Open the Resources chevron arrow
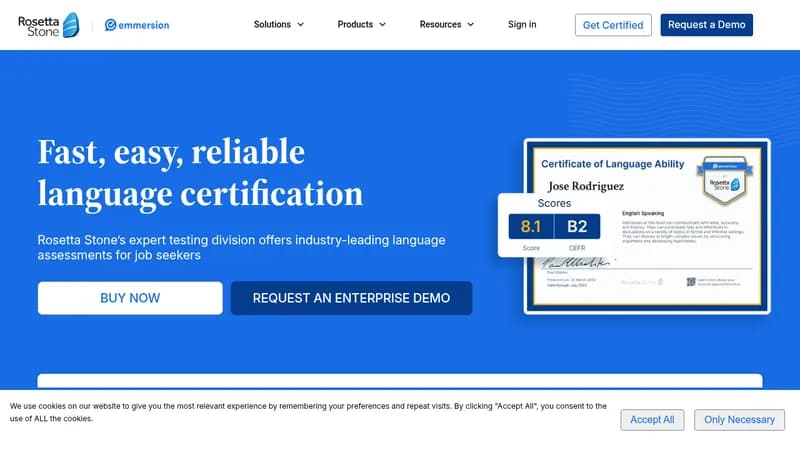The width and height of the screenshot is (800, 450). point(470,24)
